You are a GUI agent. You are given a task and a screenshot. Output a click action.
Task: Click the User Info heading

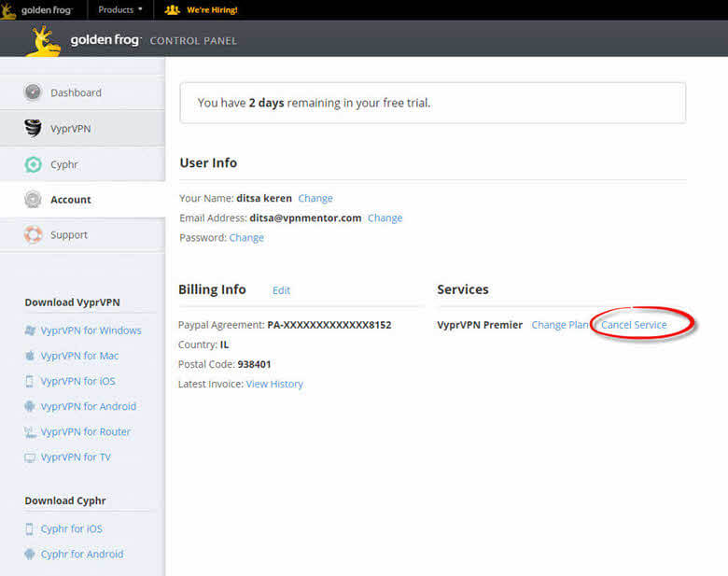pyautogui.click(x=208, y=163)
